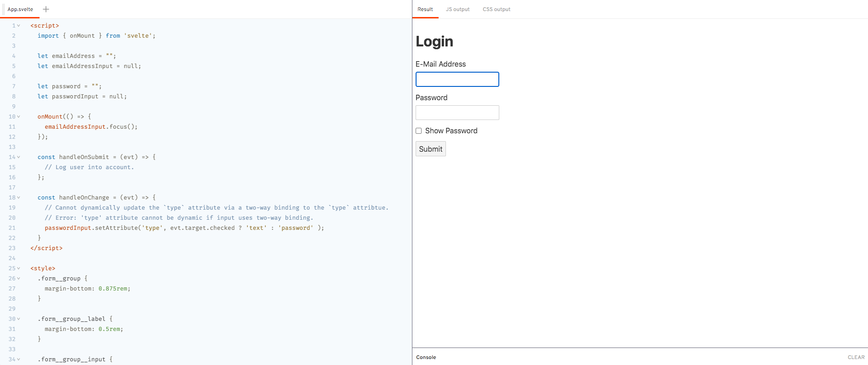Screen dimensions: 868x365
Task: Place cursor on the passwordInput.setAttribute line
Action: (184, 228)
